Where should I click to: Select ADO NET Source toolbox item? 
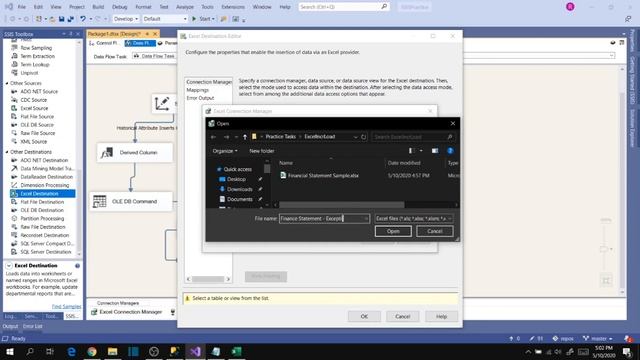39,91
